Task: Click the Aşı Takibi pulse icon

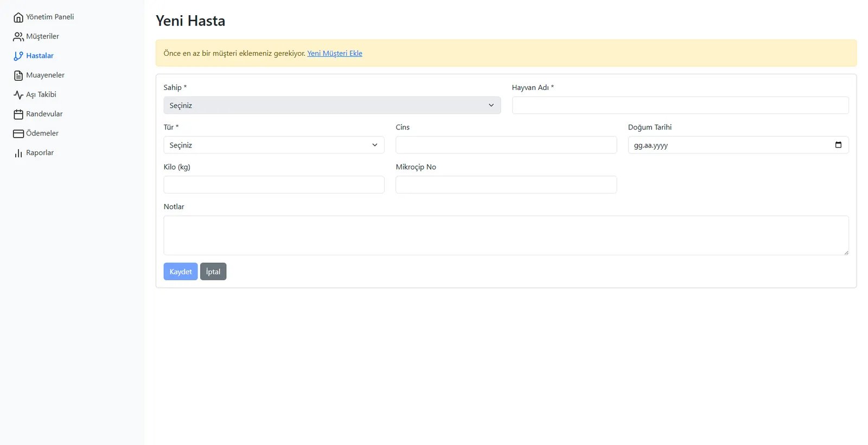Action: (x=18, y=95)
